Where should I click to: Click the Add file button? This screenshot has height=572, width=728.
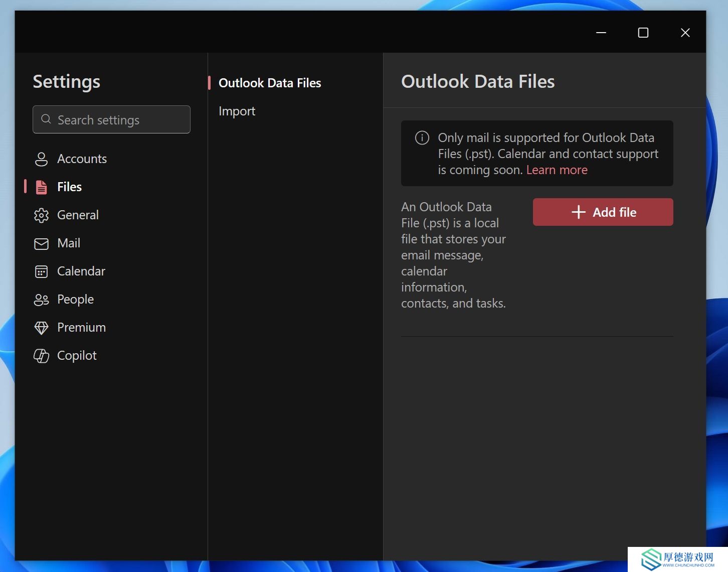click(603, 212)
